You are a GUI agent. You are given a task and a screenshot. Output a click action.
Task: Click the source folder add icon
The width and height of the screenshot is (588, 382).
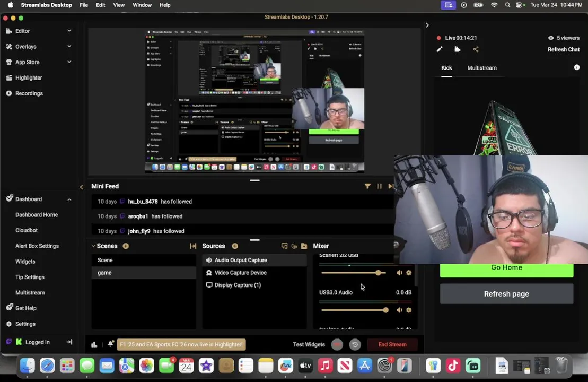point(304,246)
